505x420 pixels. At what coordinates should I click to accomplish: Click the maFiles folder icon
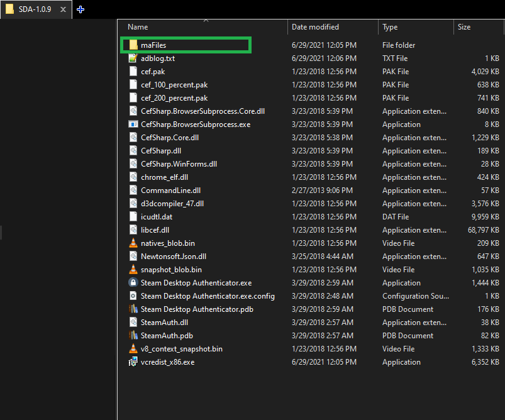133,45
